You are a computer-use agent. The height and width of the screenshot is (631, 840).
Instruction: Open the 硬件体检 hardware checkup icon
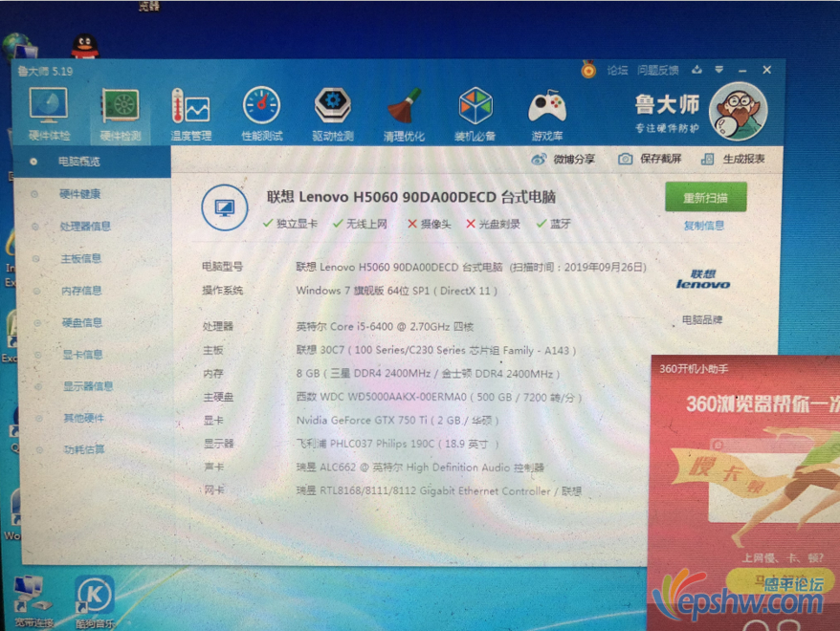pos(48,114)
